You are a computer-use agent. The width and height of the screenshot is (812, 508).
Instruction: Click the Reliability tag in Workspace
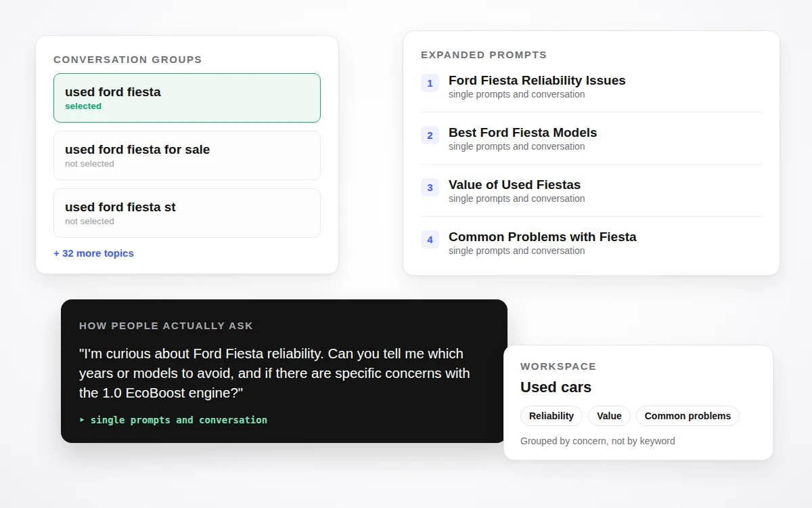(x=551, y=416)
